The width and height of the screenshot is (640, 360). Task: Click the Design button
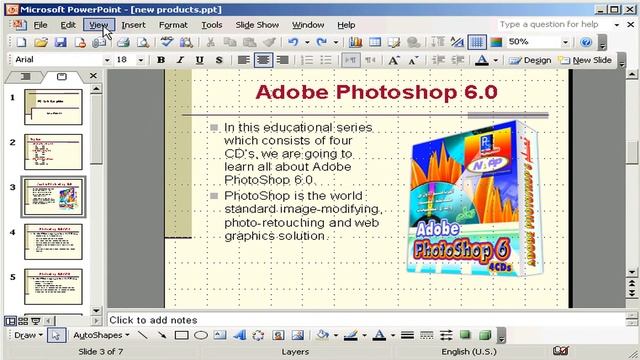pyautogui.click(x=530, y=60)
